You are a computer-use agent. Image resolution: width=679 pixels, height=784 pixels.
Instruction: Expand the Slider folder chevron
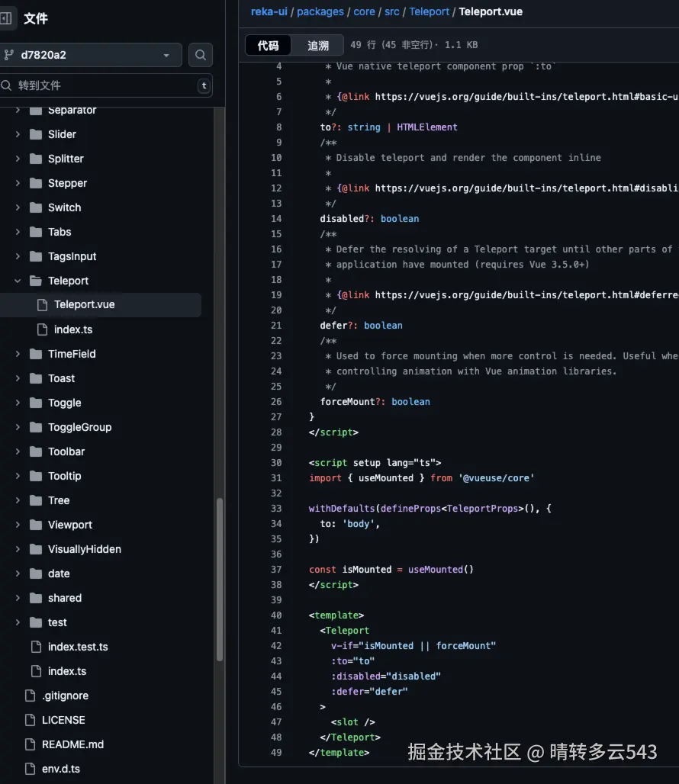pyautogui.click(x=18, y=134)
